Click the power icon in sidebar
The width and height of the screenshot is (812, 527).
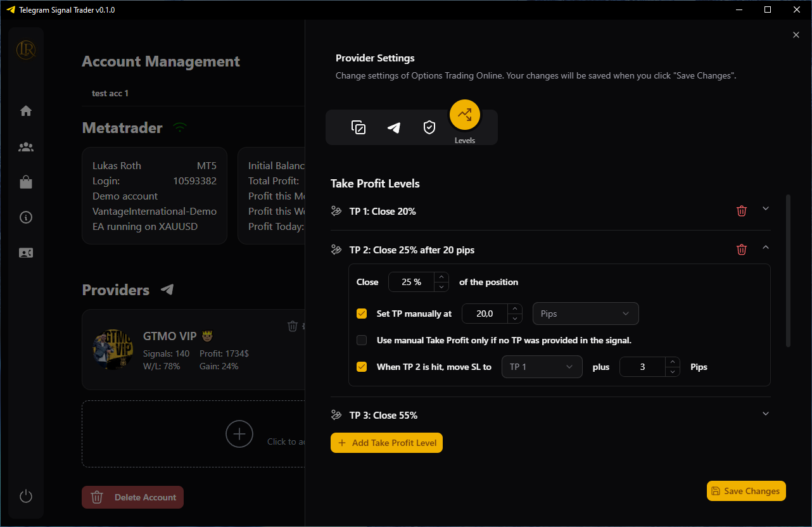pos(26,496)
